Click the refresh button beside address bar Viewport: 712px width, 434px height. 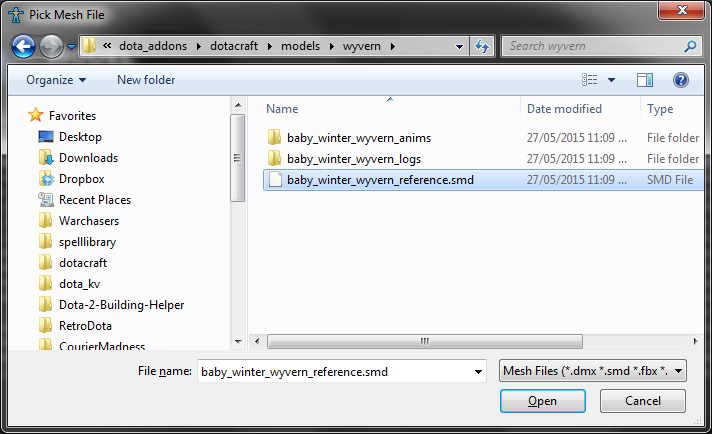483,47
